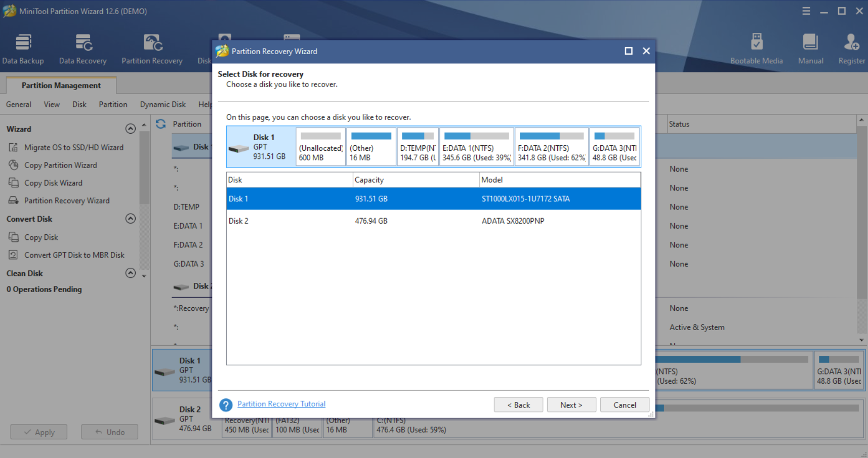The width and height of the screenshot is (868, 458).
Task: Open the Manual
Action: pos(810,49)
